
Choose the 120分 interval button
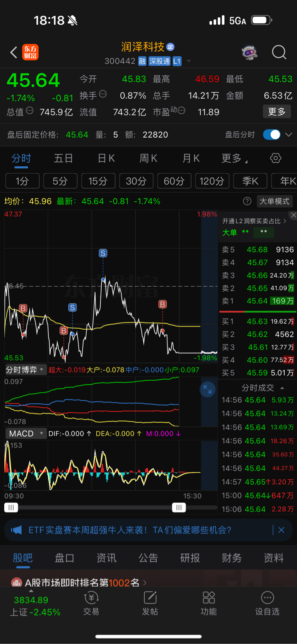pyautogui.click(x=212, y=181)
